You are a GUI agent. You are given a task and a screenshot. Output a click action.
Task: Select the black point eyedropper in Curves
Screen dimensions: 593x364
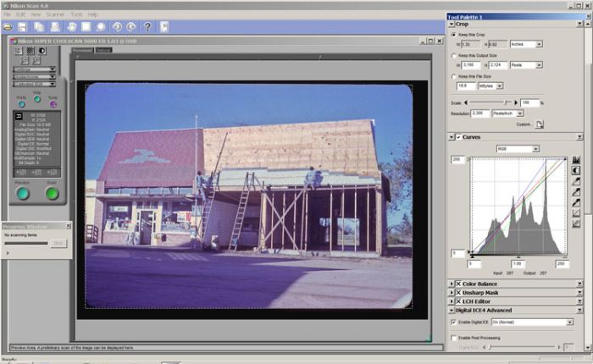click(x=576, y=202)
